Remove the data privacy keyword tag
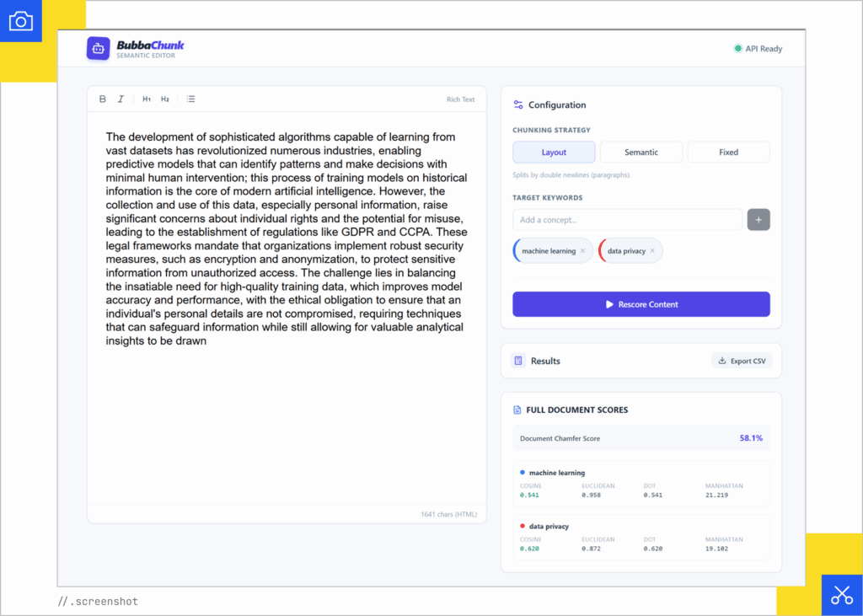This screenshot has height=616, width=863. 652,251
